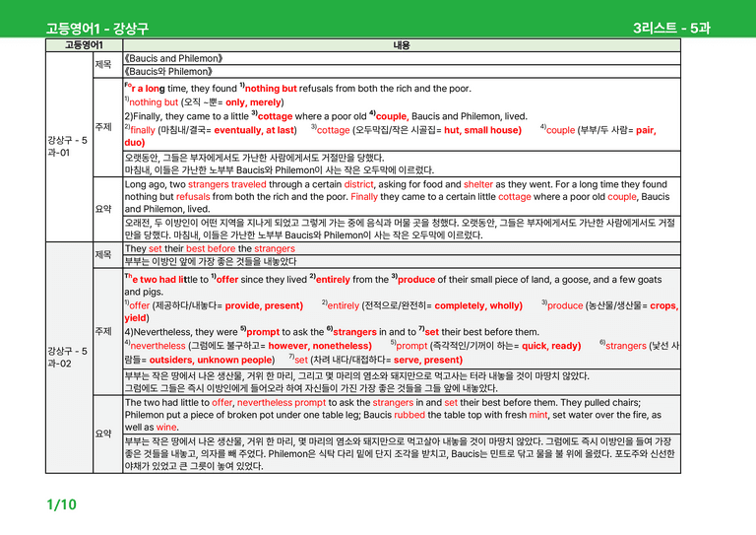Image resolution: width=756 pixels, height=535 pixels.
Task: Click the red word 'entirely' in second topic
Action: [333, 279]
